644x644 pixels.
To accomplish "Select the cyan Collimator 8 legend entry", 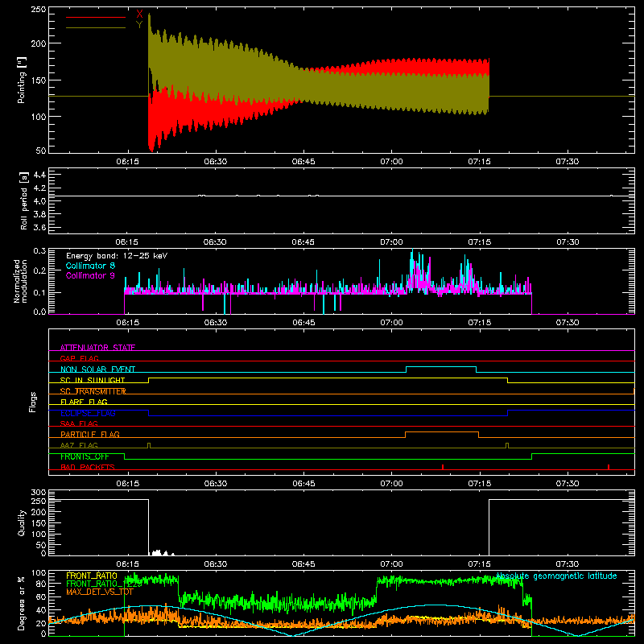I will (90, 266).
